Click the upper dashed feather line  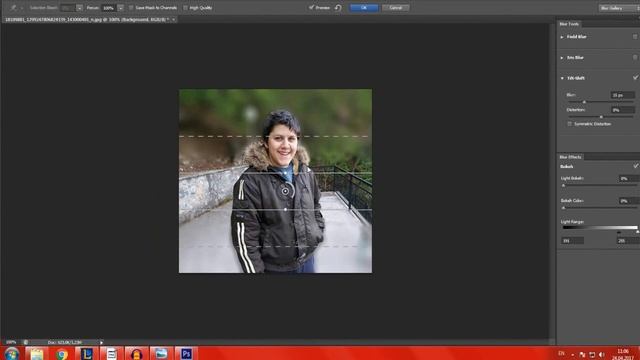tap(275, 136)
